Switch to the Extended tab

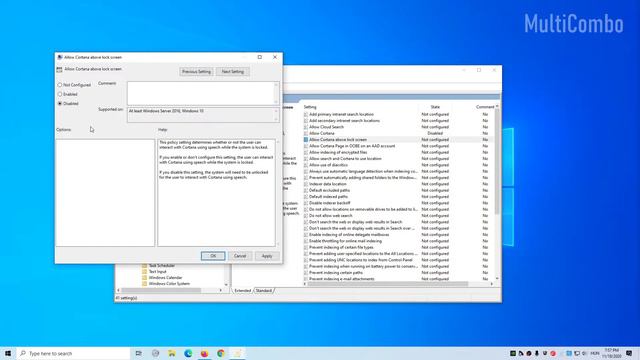pyautogui.click(x=242, y=291)
